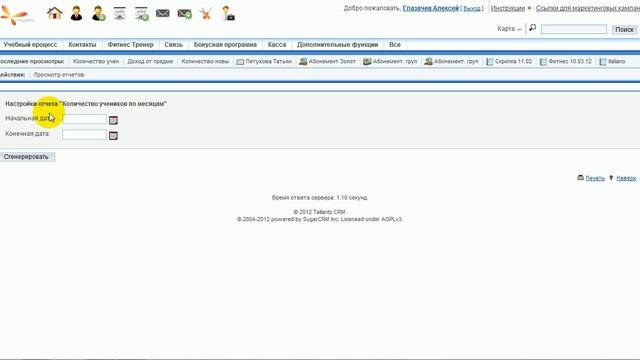
Task: Click the add new contact icon
Action: [98, 13]
